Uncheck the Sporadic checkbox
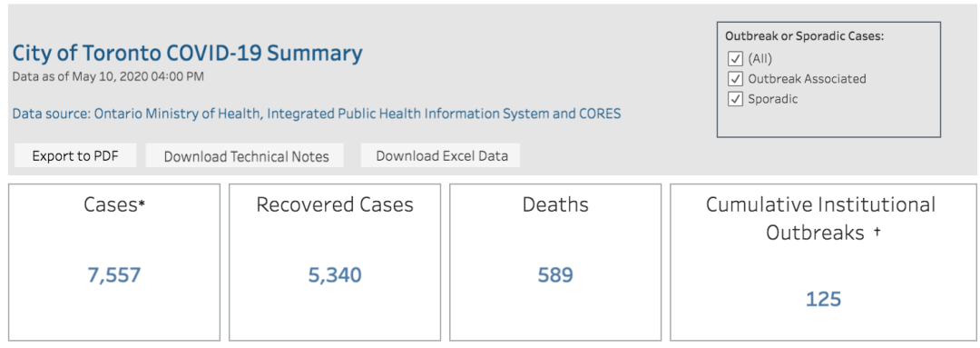The height and width of the screenshot is (348, 980). (734, 99)
